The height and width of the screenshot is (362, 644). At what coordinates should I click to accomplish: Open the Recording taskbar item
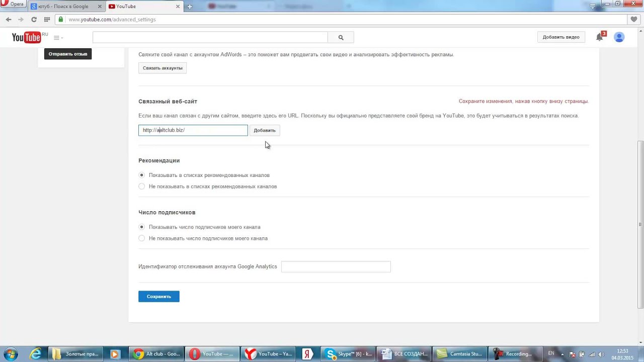(516, 354)
